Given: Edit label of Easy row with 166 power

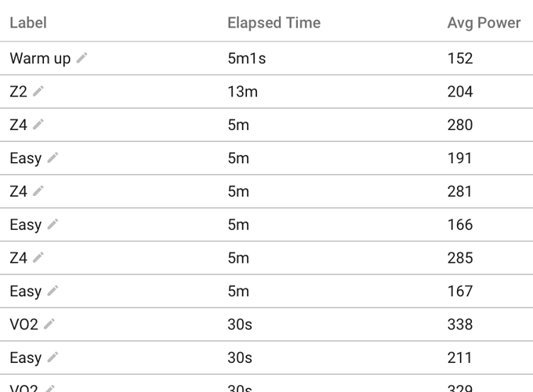Looking at the screenshot, I should pos(53,224).
